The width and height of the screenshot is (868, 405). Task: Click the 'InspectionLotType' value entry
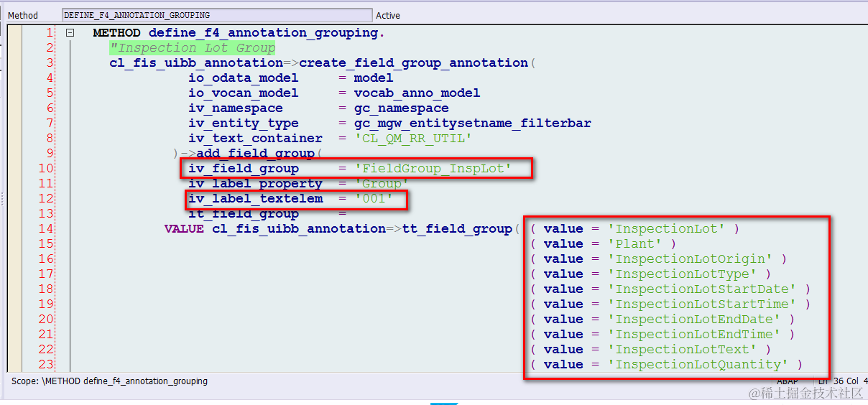click(x=650, y=274)
